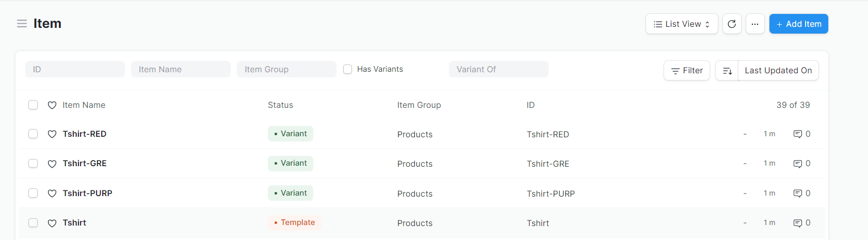Enable the Has Variants checkbox
This screenshot has width=868, height=240.
(348, 69)
